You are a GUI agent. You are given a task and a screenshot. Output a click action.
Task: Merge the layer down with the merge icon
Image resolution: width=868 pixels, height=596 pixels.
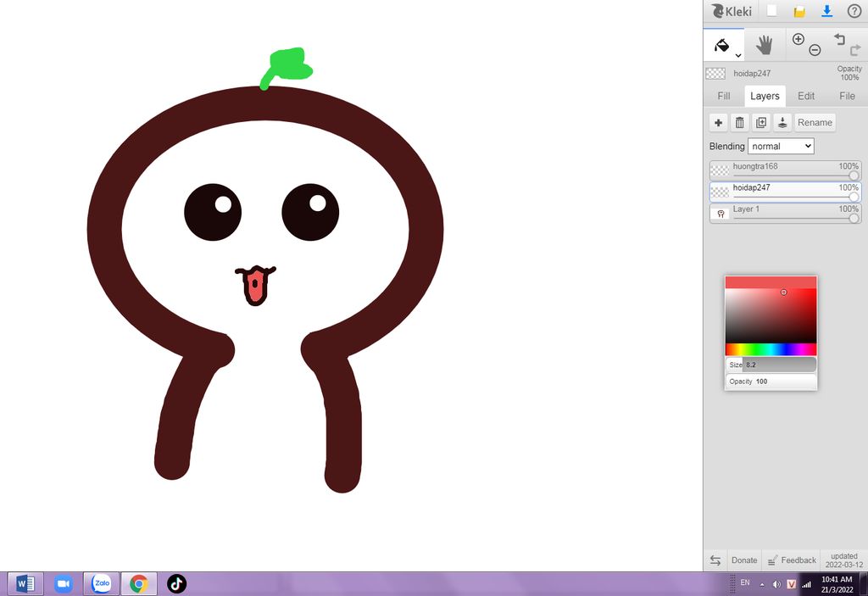click(x=782, y=122)
